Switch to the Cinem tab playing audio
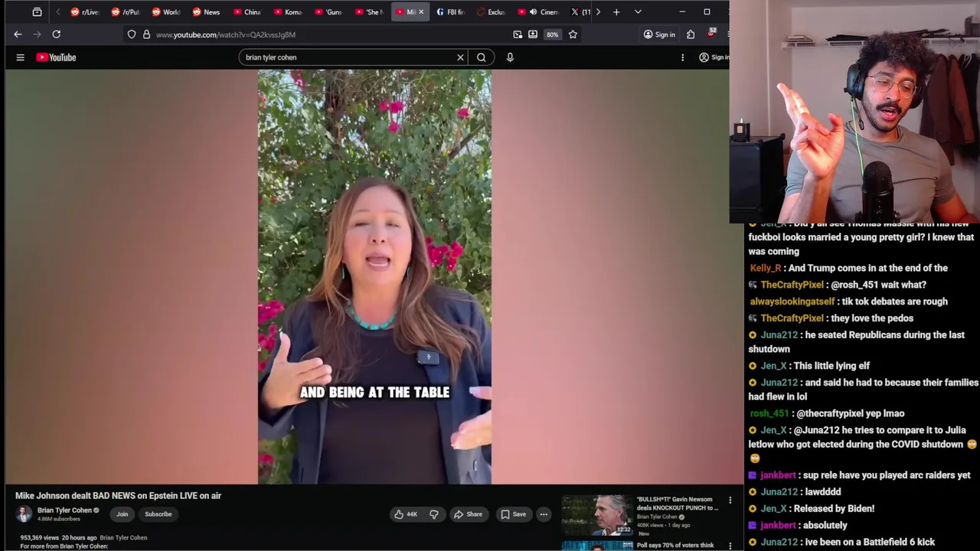This screenshot has height=551, width=980. coord(539,12)
